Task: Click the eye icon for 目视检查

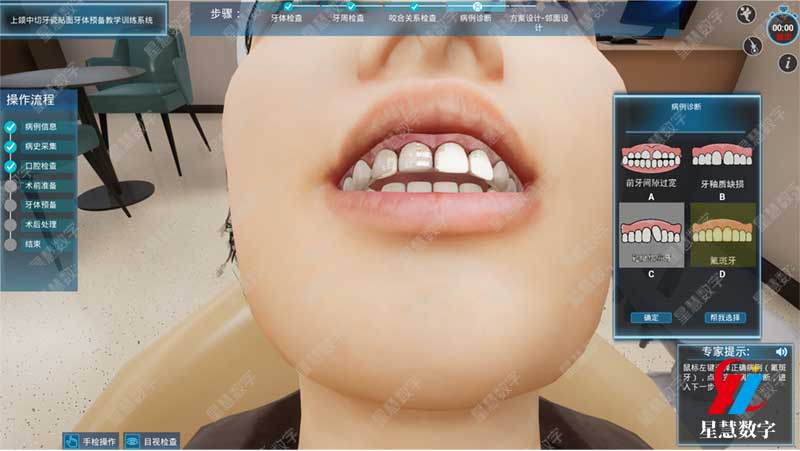Action: tap(132, 440)
